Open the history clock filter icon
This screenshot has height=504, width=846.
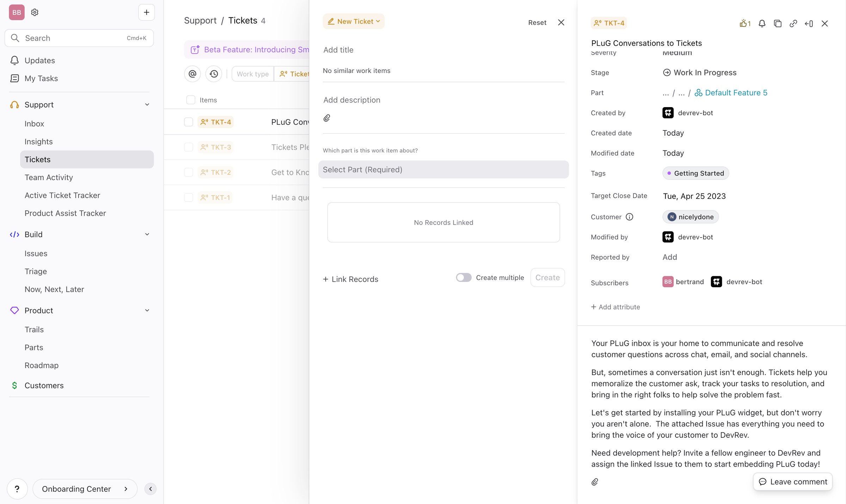point(214,74)
